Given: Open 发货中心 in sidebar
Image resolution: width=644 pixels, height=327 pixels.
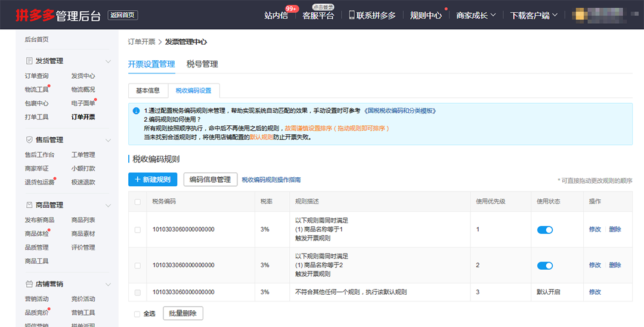Looking at the screenshot, I should tap(83, 76).
